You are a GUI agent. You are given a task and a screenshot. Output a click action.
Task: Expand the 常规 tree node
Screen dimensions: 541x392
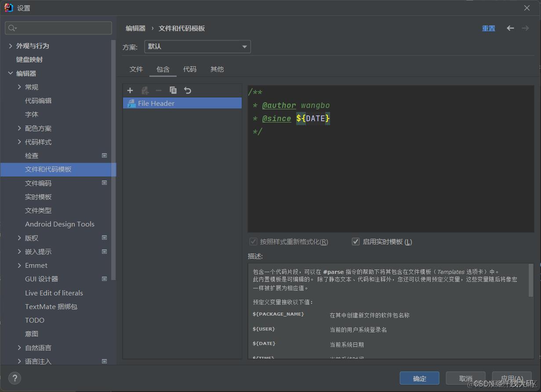[x=19, y=87]
